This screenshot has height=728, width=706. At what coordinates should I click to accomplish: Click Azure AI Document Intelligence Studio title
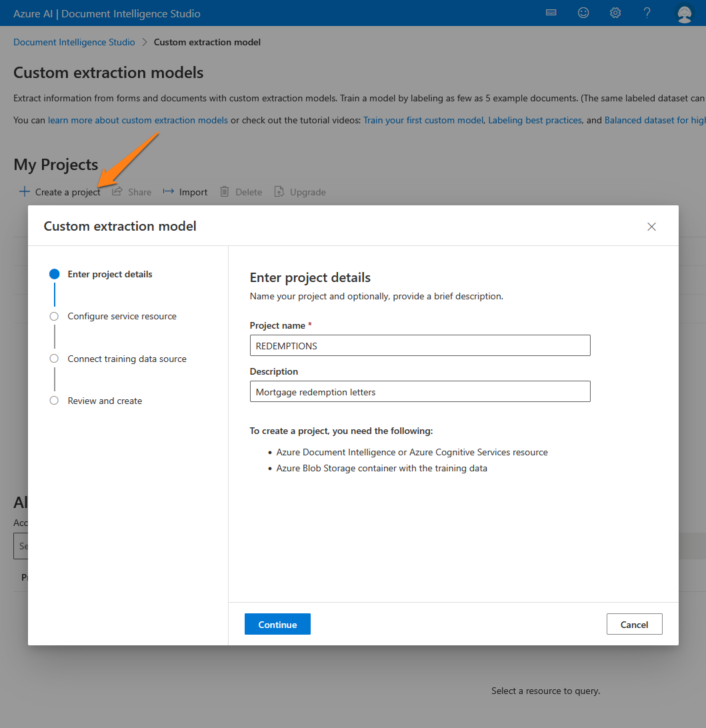point(107,14)
